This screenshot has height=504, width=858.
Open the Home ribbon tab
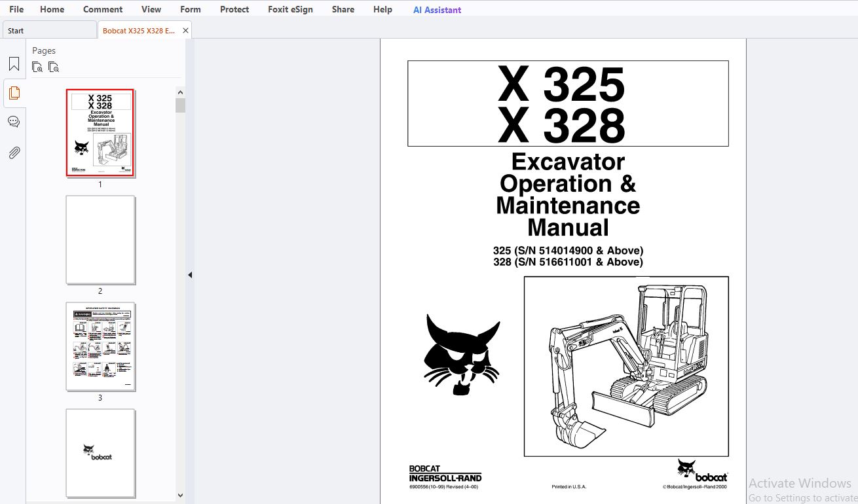point(52,9)
